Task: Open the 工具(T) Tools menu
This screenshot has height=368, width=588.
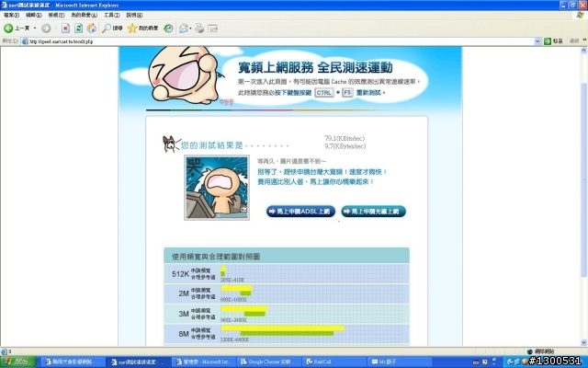Action: (112, 15)
